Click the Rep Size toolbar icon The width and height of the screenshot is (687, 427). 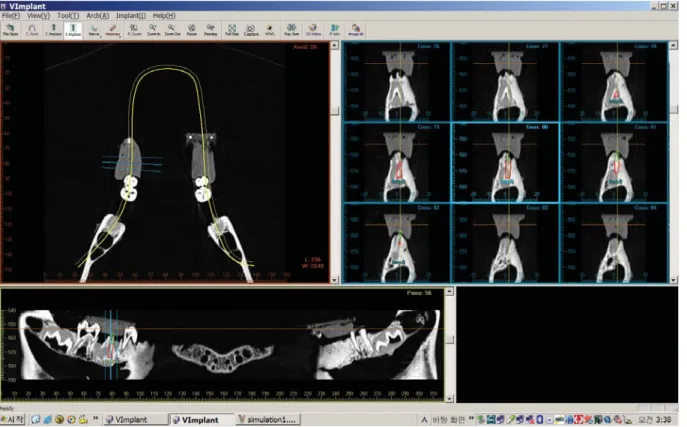coord(291,30)
